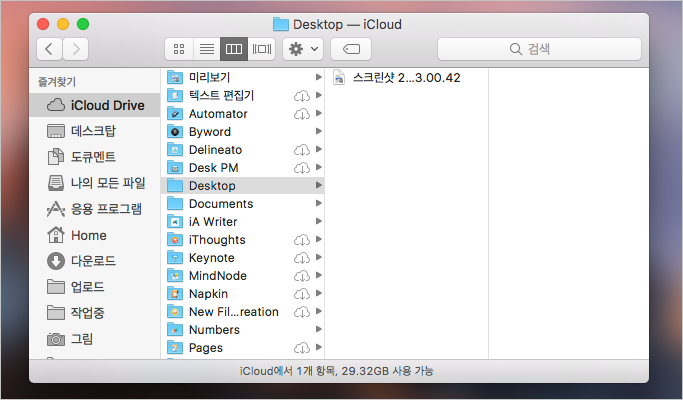Click iCloud download icon for 텍스트 편집기
Viewport: 683px width, 400px height.
[x=302, y=96]
